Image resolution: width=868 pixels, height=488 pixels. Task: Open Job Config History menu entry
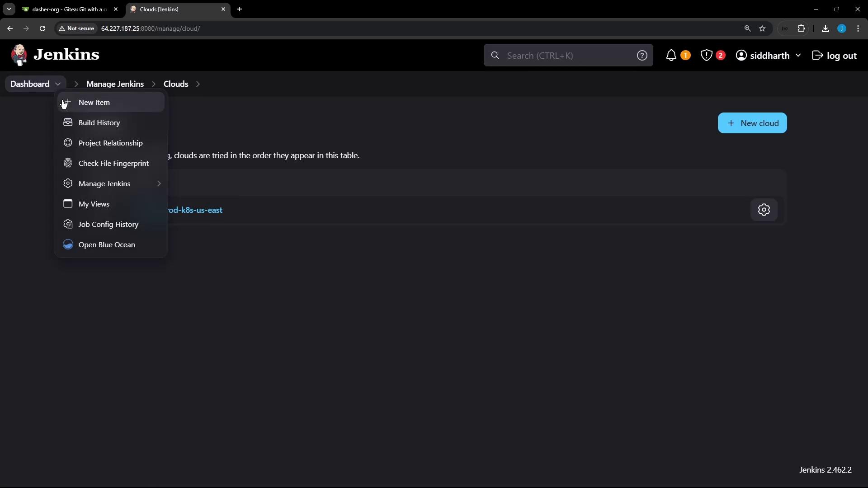pyautogui.click(x=108, y=225)
